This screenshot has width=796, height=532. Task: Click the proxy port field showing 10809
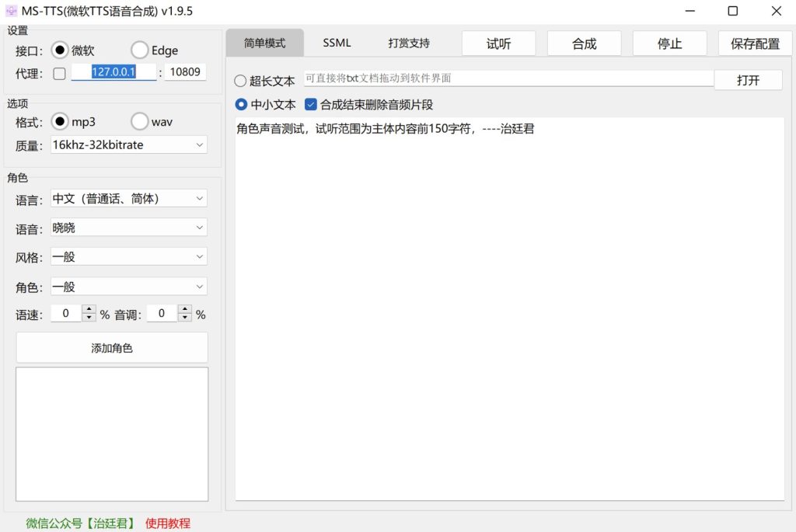(185, 72)
